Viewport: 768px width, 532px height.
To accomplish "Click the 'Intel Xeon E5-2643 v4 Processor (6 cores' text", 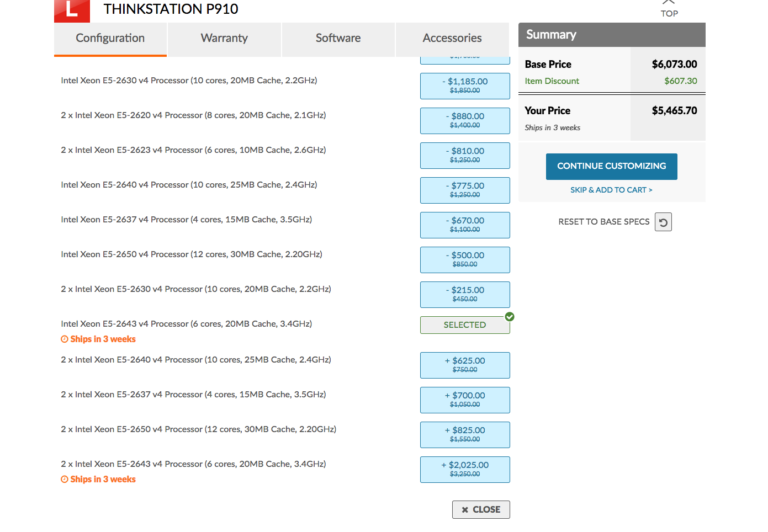I will [187, 324].
